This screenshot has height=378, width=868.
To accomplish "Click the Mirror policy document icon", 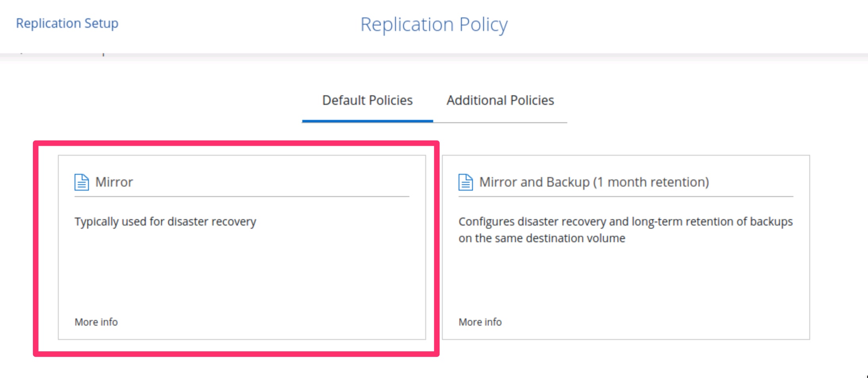I will (81, 182).
